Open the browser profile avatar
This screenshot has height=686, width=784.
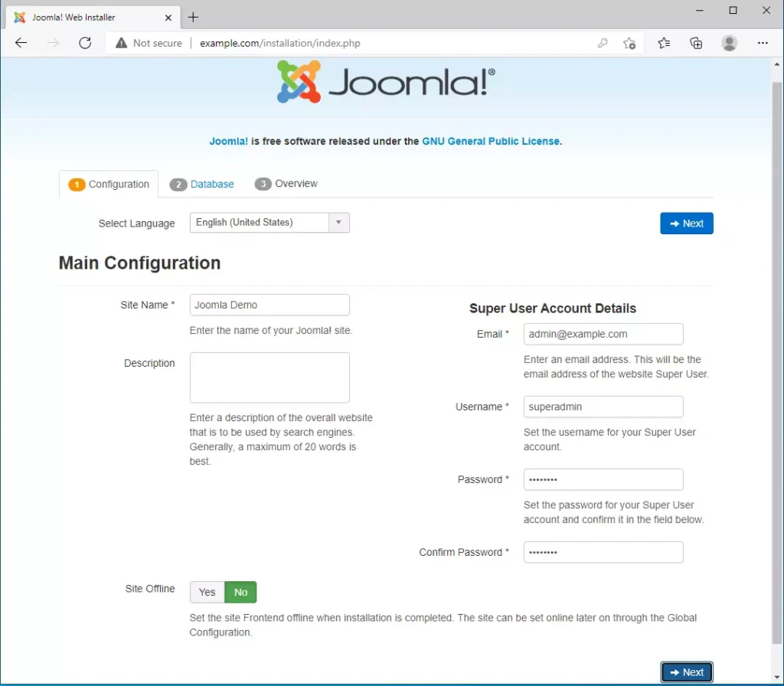[x=730, y=43]
